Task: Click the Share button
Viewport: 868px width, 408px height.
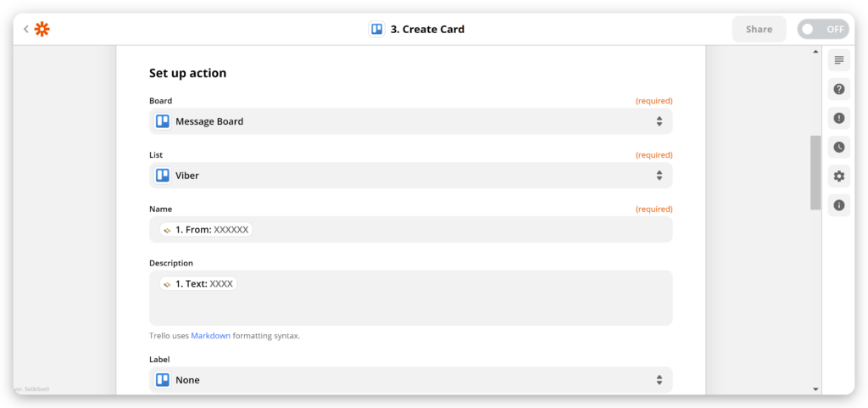Action: pyautogui.click(x=759, y=29)
